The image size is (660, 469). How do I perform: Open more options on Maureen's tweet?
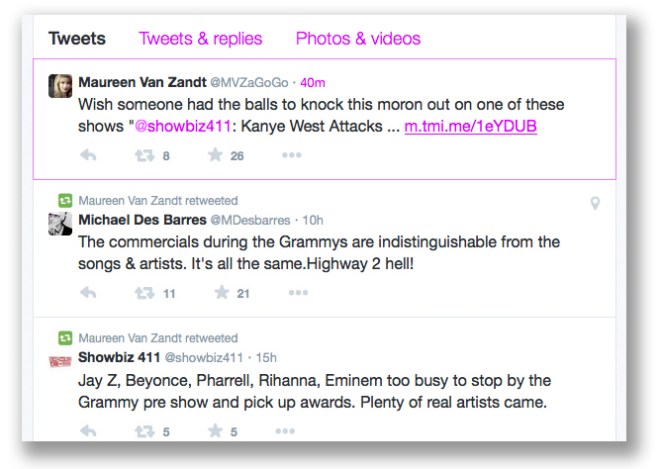coord(292,155)
